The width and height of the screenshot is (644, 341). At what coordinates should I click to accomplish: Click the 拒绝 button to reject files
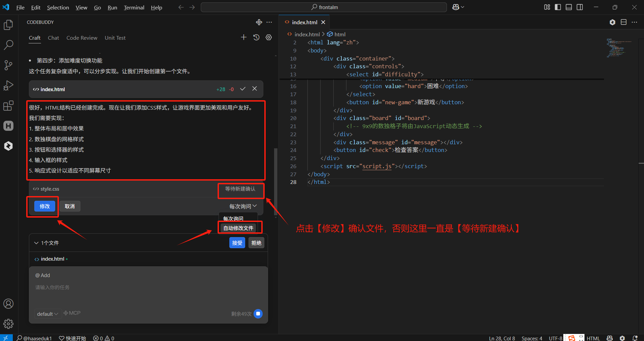coord(256,243)
